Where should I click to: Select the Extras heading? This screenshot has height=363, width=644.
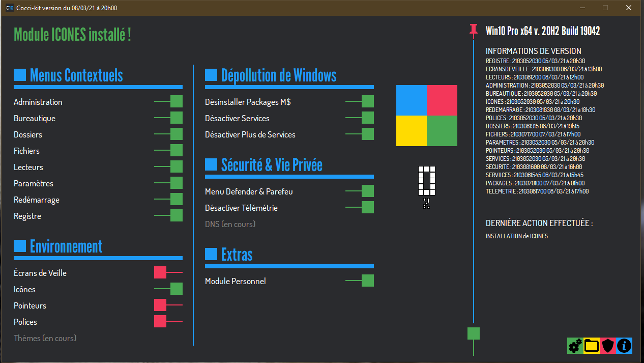pyautogui.click(x=237, y=255)
